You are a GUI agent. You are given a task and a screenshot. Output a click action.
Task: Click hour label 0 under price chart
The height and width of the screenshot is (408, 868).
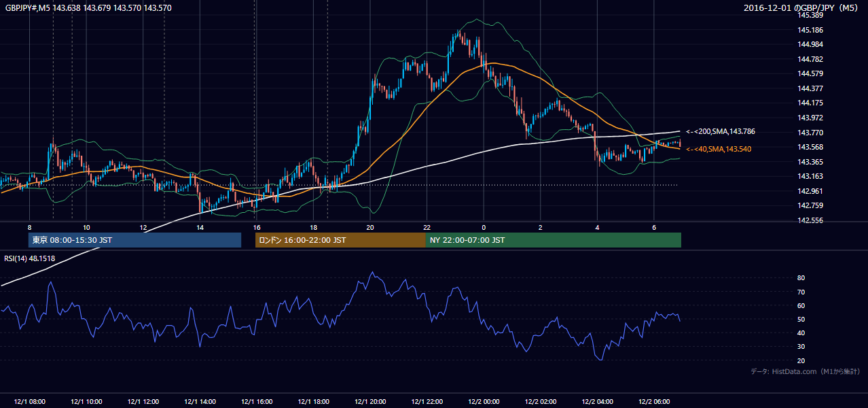[x=484, y=227]
